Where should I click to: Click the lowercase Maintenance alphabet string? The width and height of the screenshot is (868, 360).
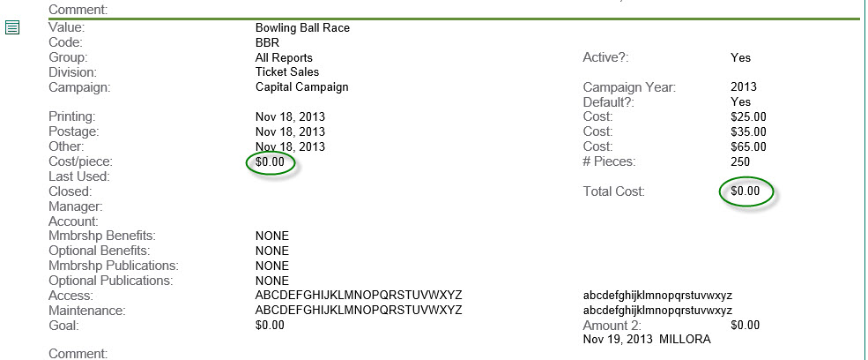click(657, 310)
